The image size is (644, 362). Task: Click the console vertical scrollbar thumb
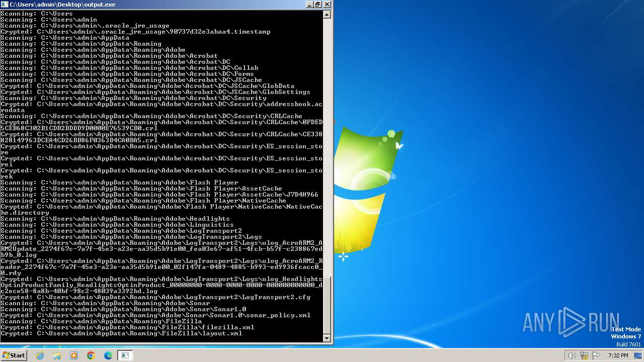coord(327,305)
